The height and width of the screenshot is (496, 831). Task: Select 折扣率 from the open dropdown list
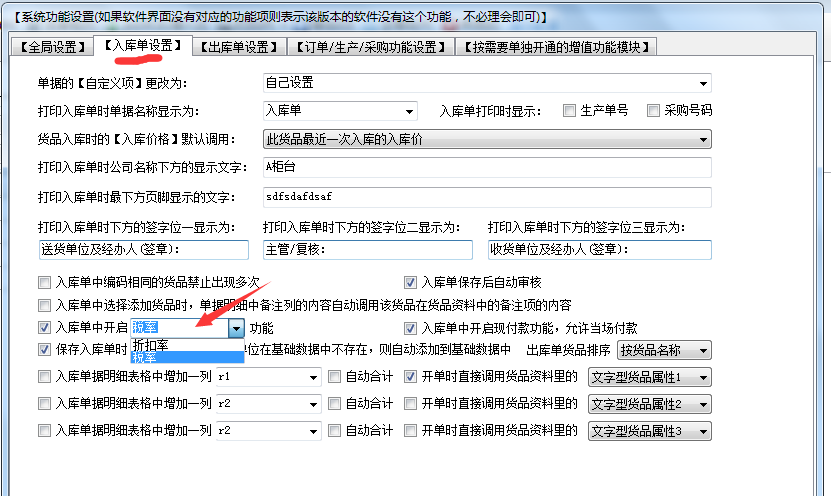[x=150, y=344]
